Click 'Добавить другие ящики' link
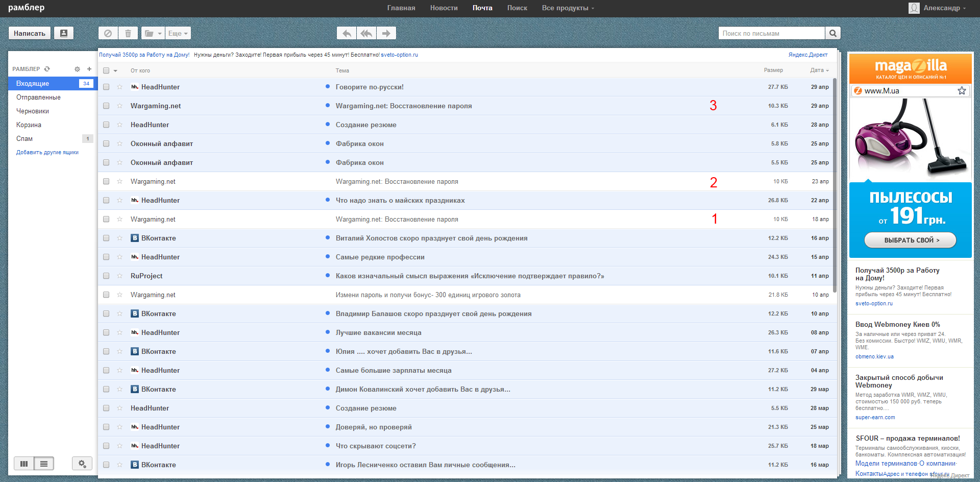 (x=47, y=152)
